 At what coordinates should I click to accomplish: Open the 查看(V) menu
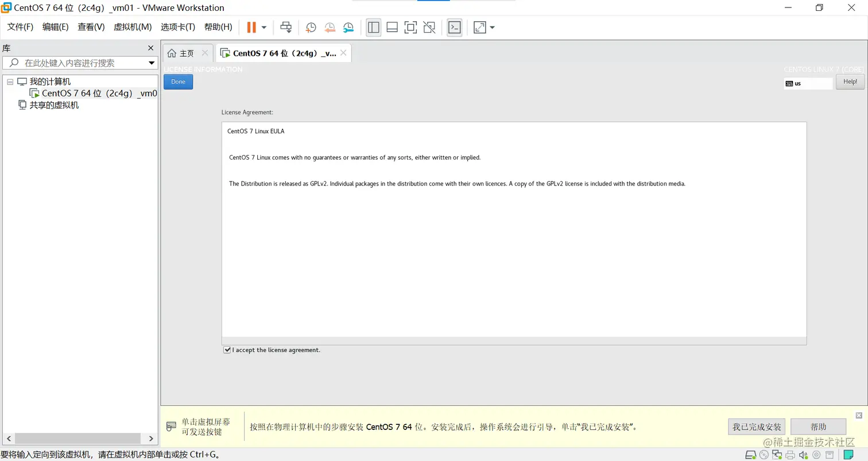pos(91,27)
